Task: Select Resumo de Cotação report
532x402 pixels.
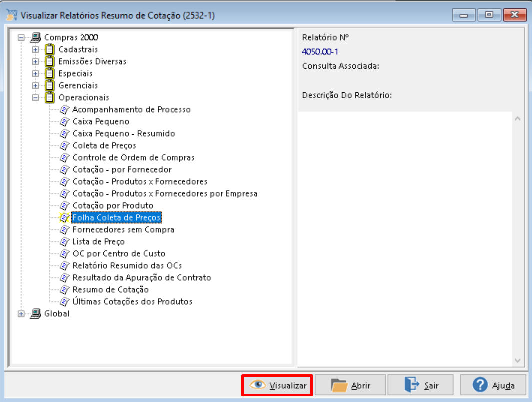Action: [x=110, y=290]
